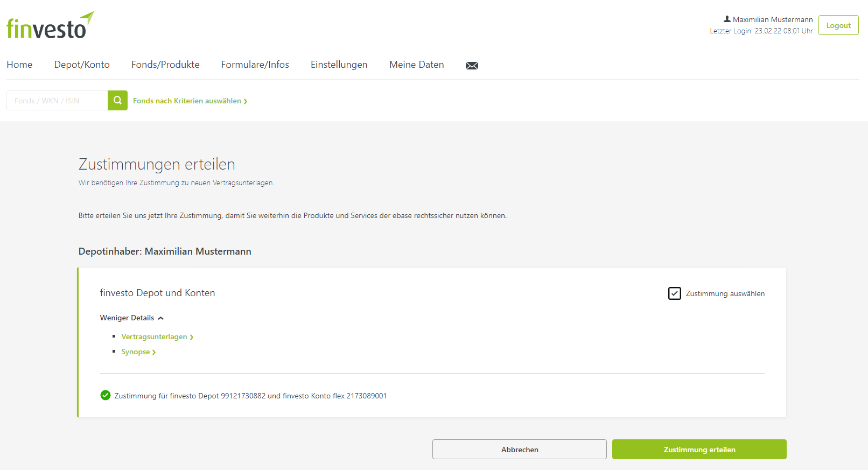Click Zustimmung erteilen button

click(699, 450)
